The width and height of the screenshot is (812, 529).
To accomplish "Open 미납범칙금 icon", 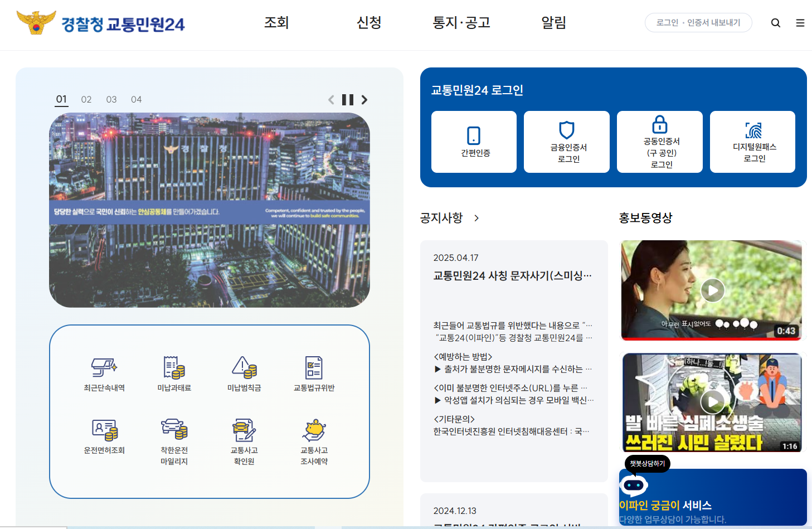I will 245,368.
